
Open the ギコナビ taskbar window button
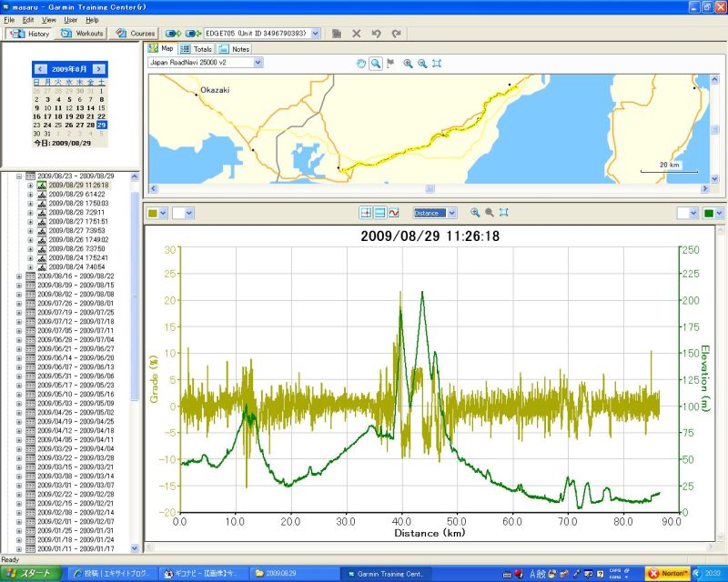point(205,574)
